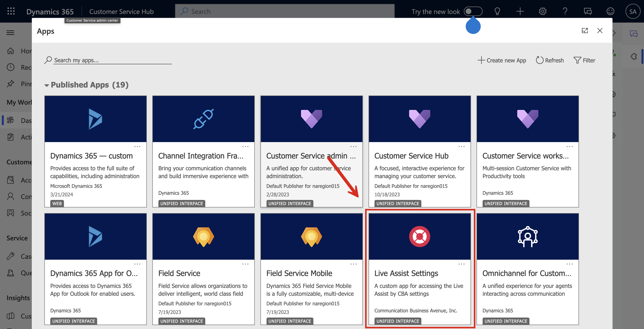Open more options for Channel Integration Framework

245,147
